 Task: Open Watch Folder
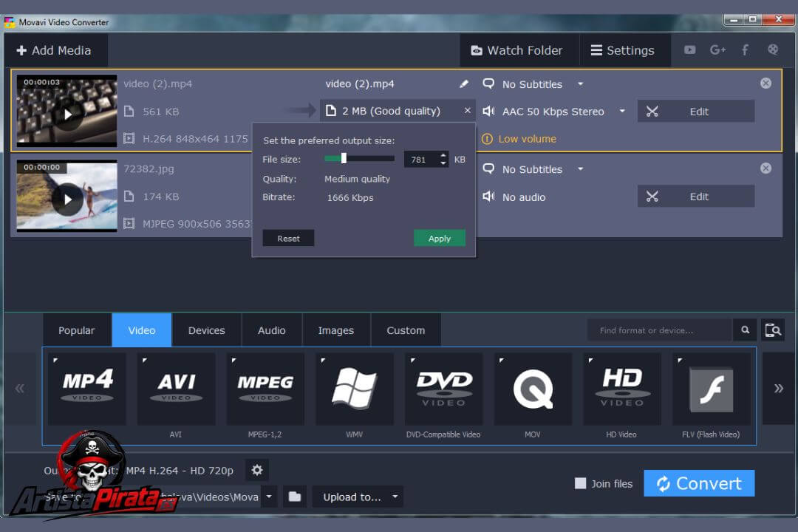click(519, 50)
